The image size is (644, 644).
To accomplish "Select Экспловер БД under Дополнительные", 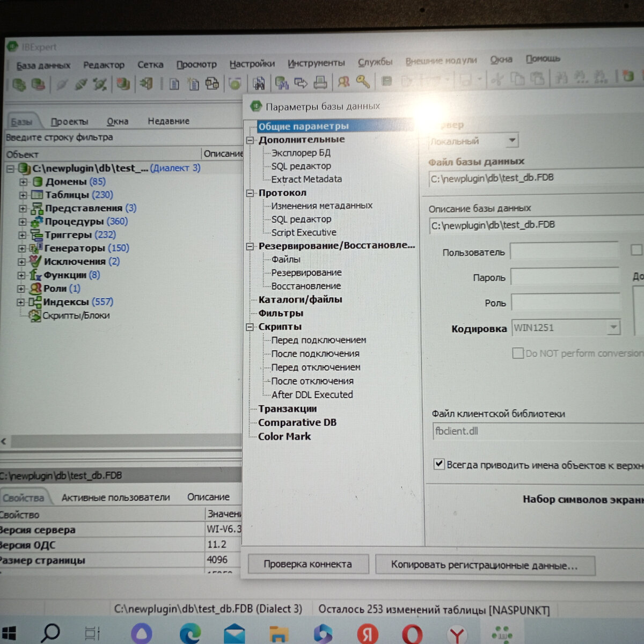I will tap(301, 153).
